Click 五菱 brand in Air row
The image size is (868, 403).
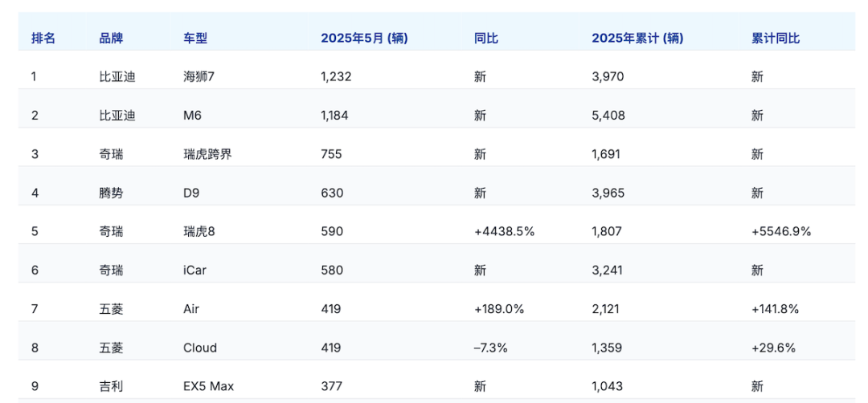111,309
